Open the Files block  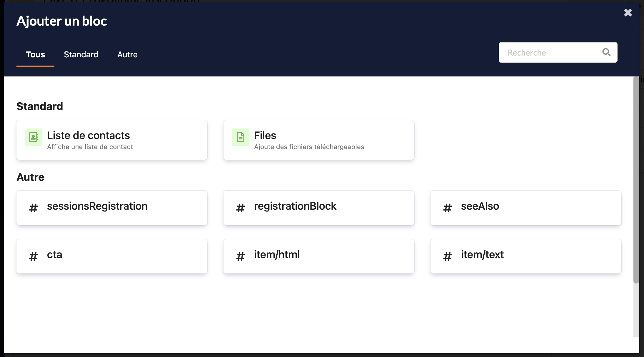click(319, 139)
